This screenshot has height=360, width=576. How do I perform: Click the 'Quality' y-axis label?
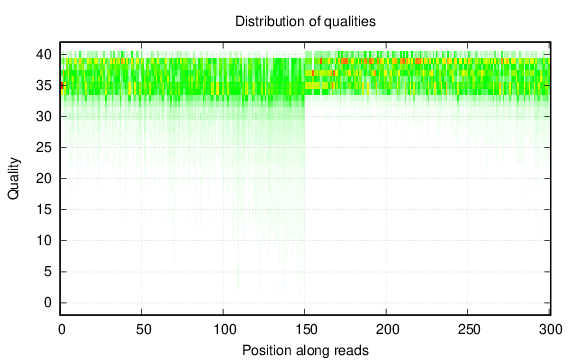click(x=14, y=179)
